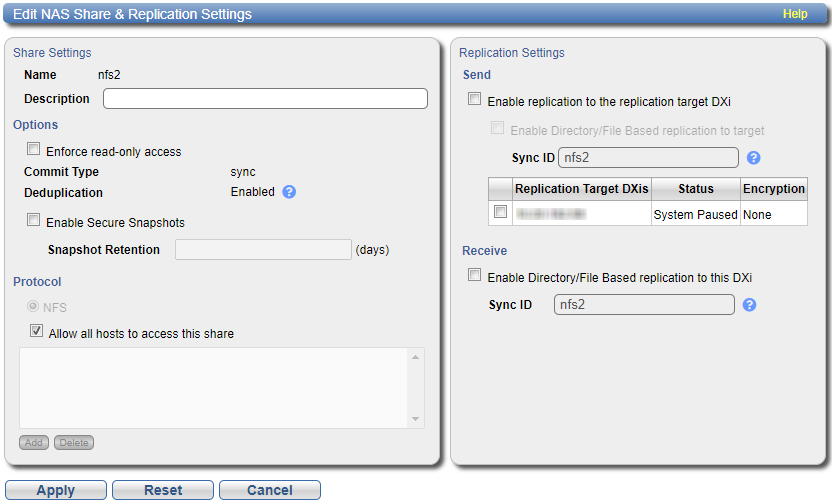Check the replication target DXi row checkbox

click(x=500, y=213)
